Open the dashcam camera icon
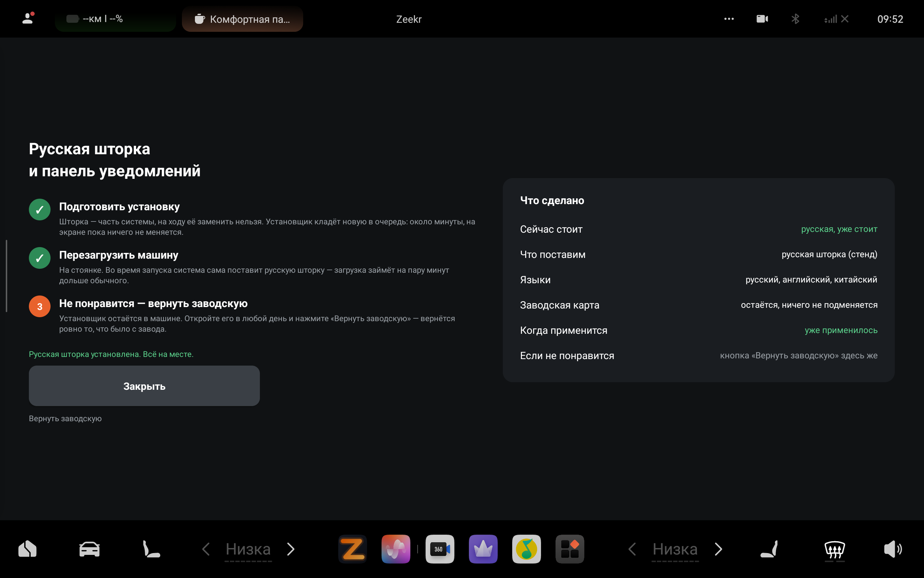 (762, 19)
